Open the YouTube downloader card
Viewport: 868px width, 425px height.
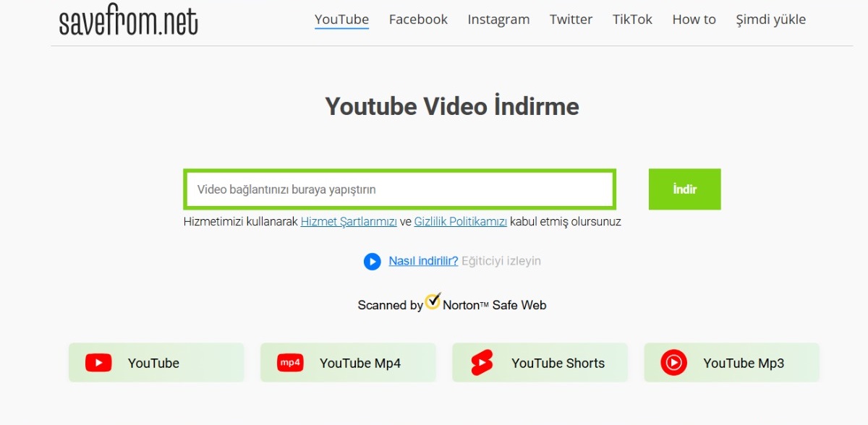156,362
